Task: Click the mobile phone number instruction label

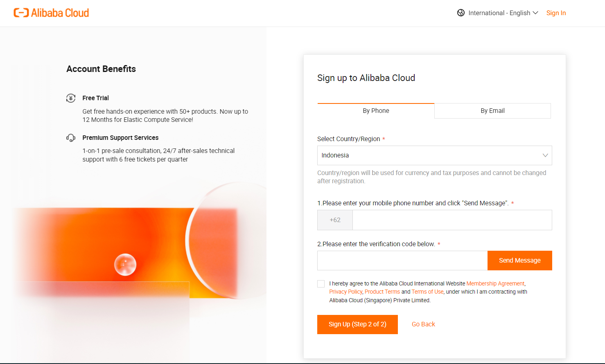Action: (x=413, y=203)
